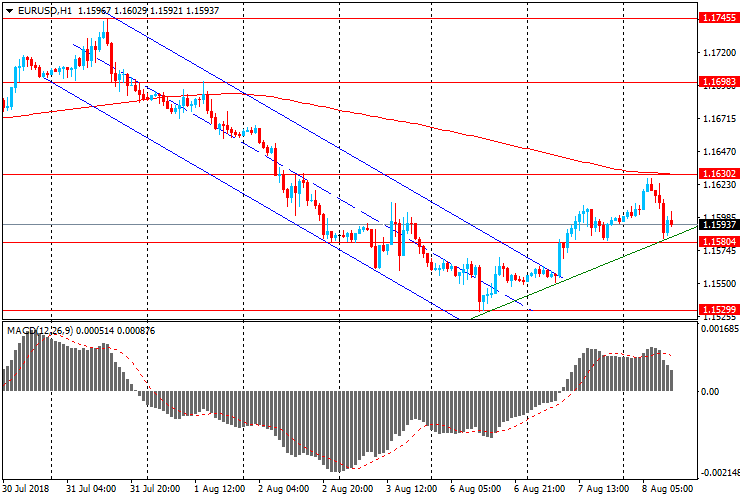Viewport: 740px width, 500px height.
Task: Select the 2 Aug 20:00 time label
Action: click(348, 489)
